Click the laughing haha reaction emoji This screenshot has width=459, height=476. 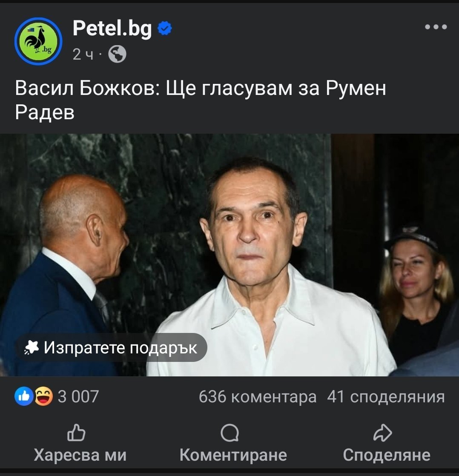(43, 396)
